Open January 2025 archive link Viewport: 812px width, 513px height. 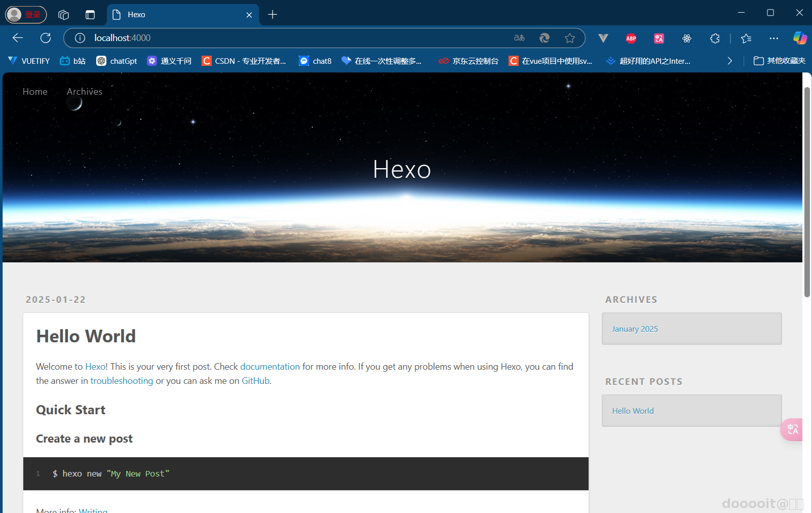pyautogui.click(x=635, y=329)
